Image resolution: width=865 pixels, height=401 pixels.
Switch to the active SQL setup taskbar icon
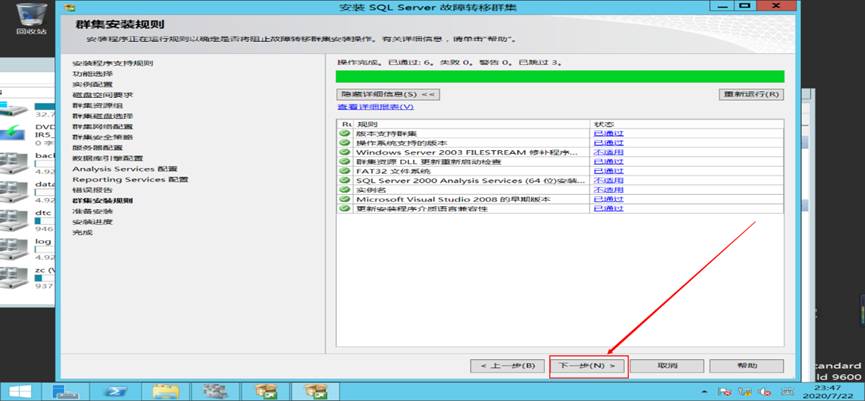314,392
